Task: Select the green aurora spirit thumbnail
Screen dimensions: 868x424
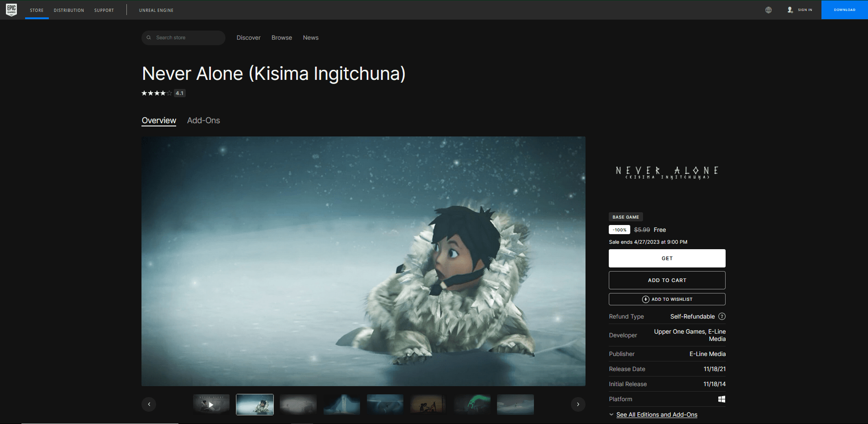Action: [x=472, y=404]
